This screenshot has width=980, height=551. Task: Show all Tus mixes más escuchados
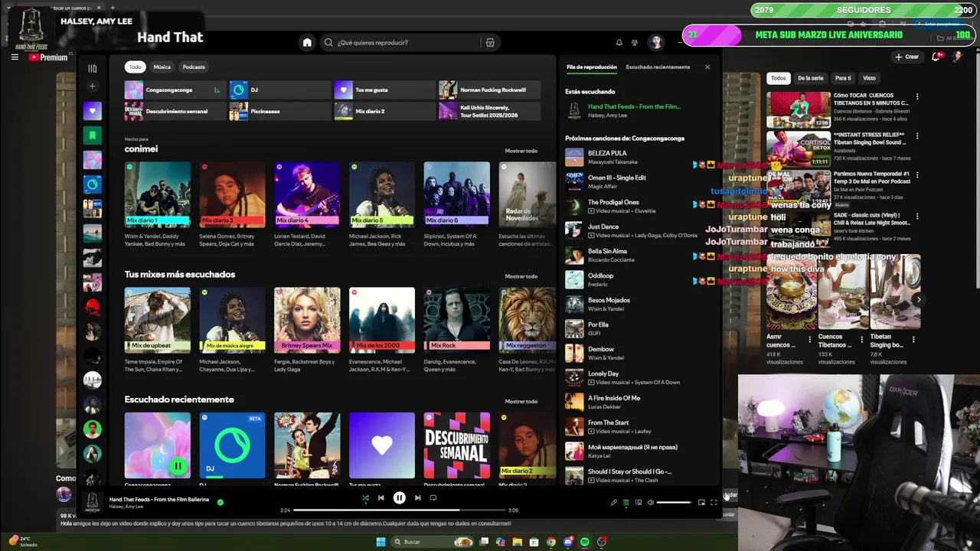(x=521, y=276)
